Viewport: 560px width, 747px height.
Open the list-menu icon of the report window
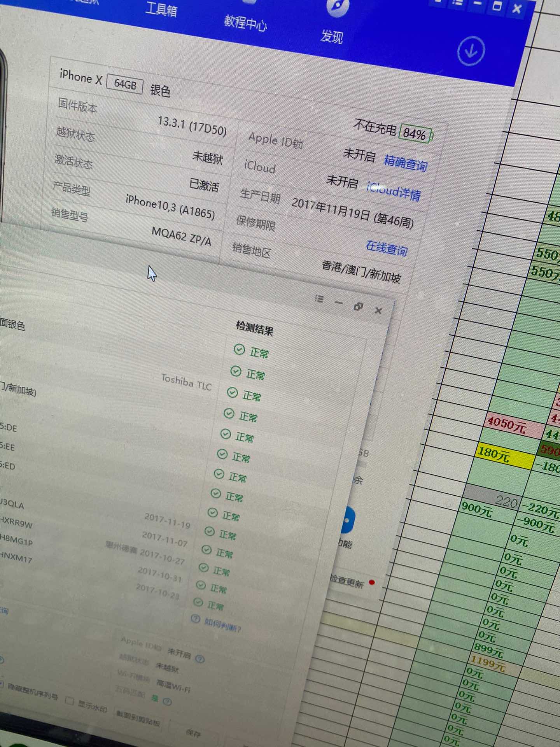tap(319, 299)
